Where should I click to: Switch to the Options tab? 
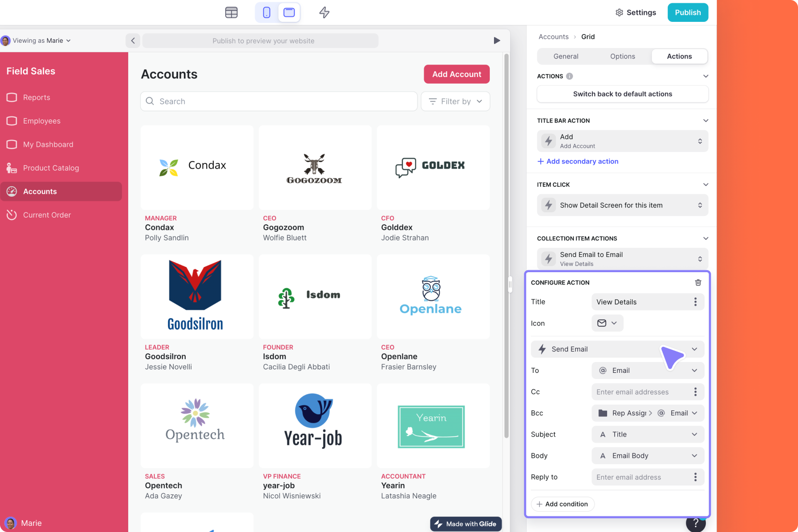(x=622, y=56)
